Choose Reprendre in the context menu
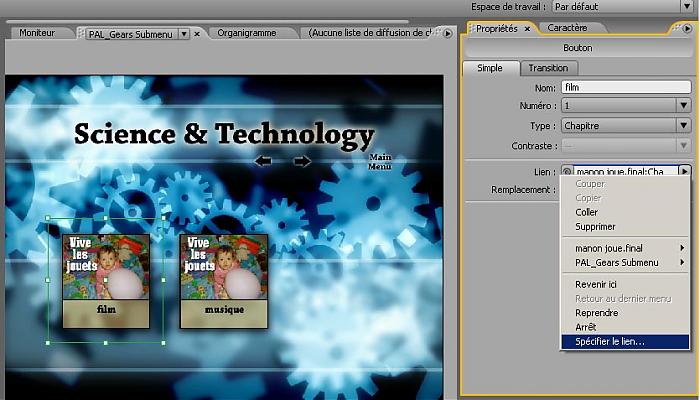700x400 pixels. click(x=625, y=313)
